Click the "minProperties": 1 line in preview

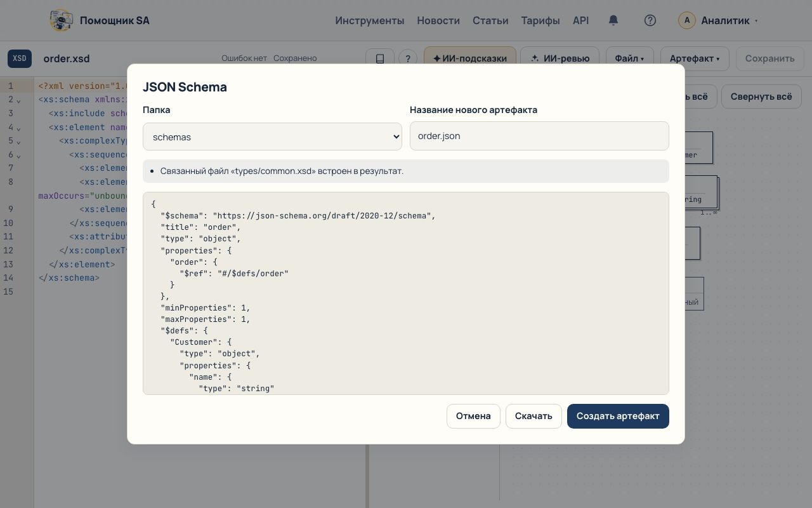tap(206, 308)
